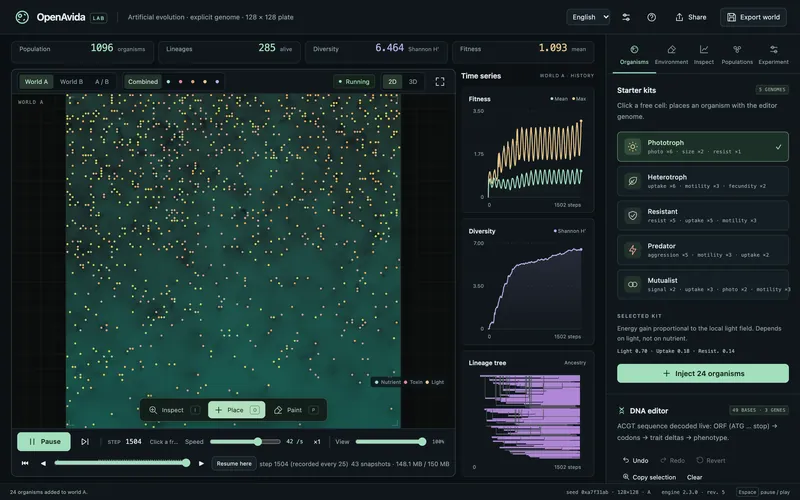
Task: Click the Running status indicator
Action: pos(354,82)
